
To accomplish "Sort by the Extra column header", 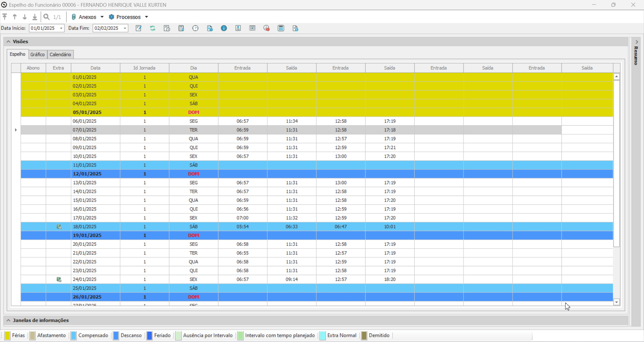I will [x=58, y=68].
